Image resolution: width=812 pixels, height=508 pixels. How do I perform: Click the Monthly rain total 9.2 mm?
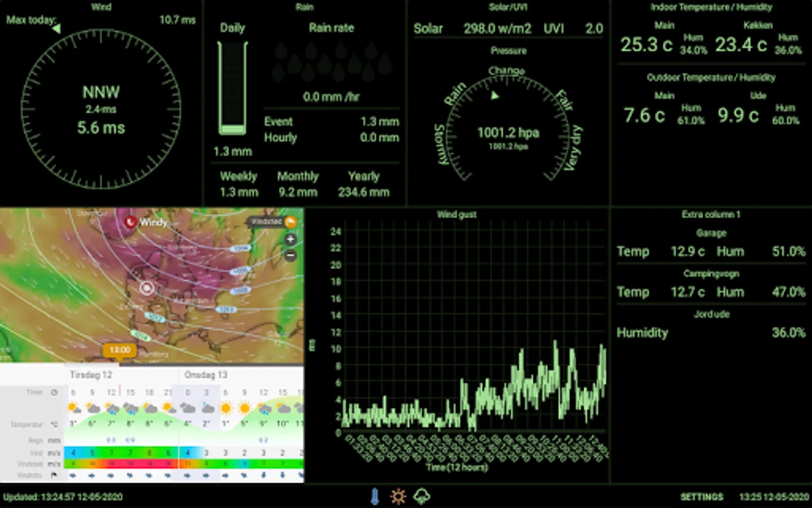coord(298,192)
